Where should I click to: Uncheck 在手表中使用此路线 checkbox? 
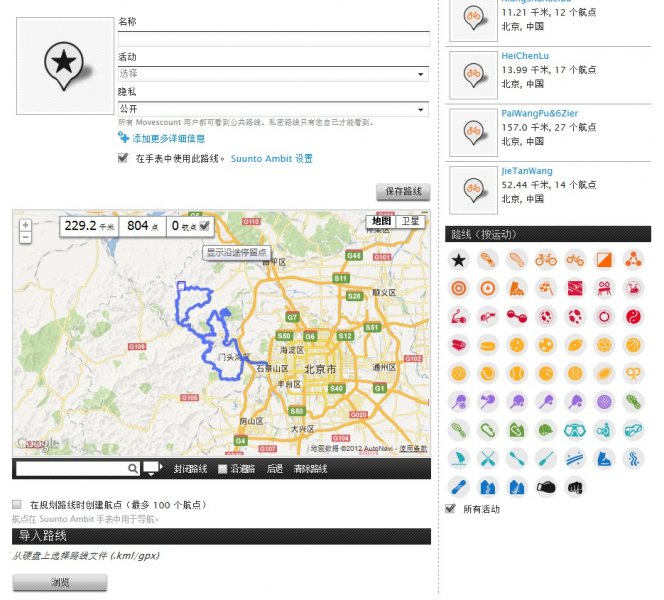(x=123, y=158)
